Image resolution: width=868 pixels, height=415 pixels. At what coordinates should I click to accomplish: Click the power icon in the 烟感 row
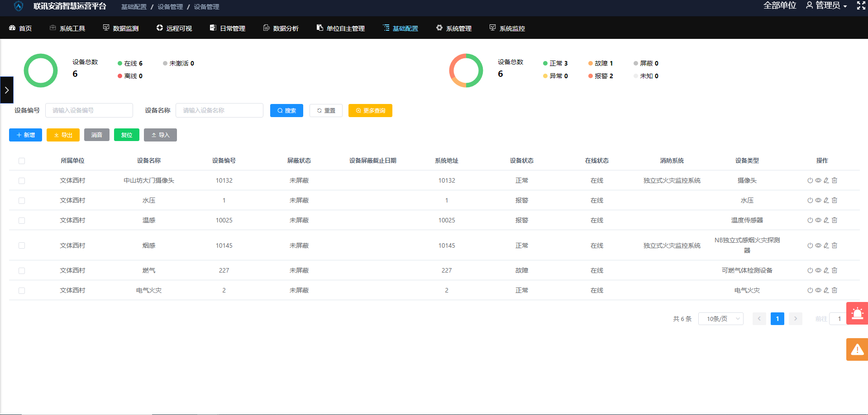point(810,245)
